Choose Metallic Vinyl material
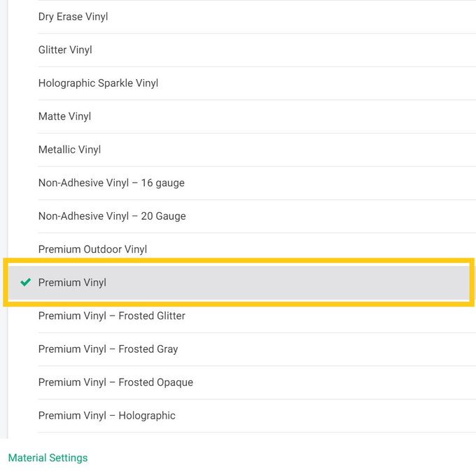This screenshot has height=476, width=476. point(69,150)
